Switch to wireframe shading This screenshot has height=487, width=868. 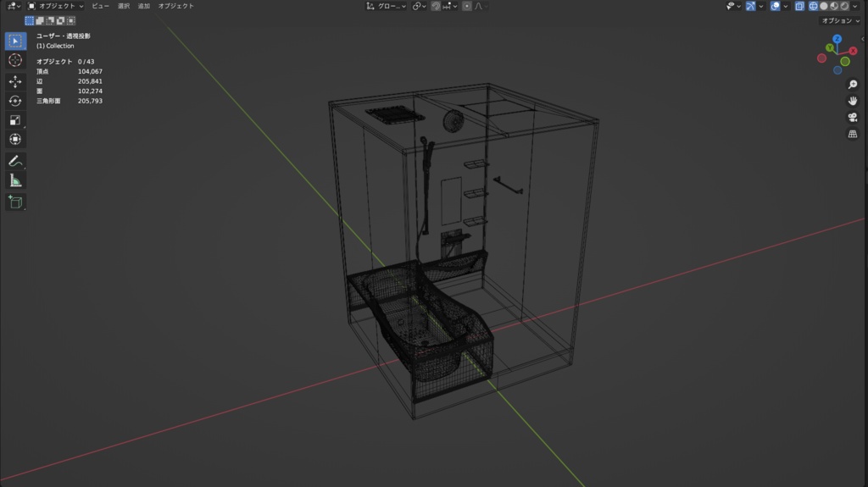tap(813, 6)
